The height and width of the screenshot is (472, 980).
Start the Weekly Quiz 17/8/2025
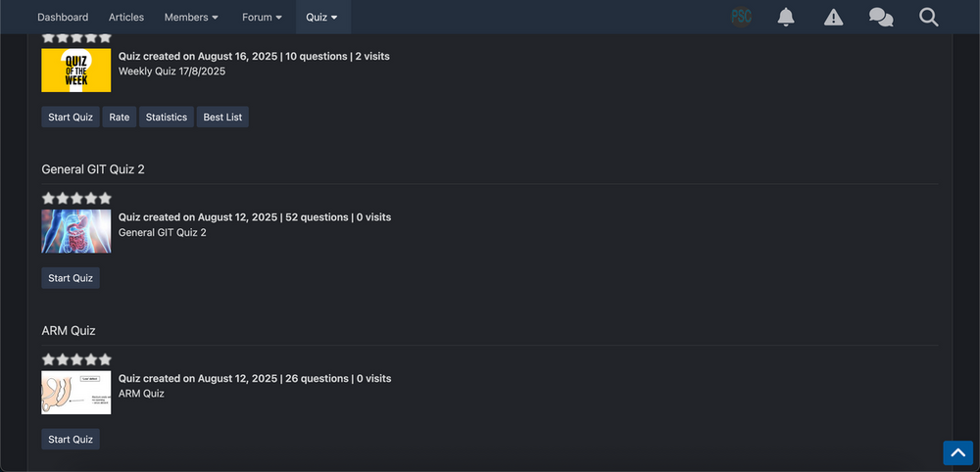[71, 117]
